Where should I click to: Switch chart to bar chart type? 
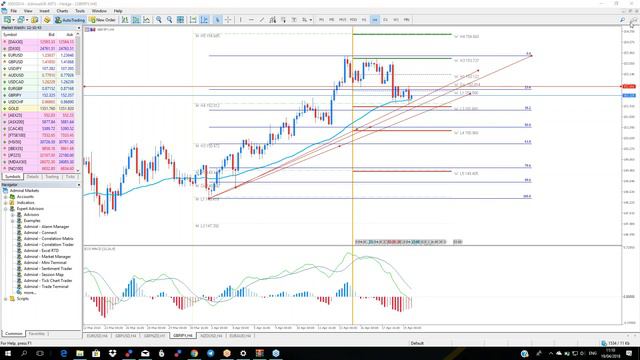tap(125, 20)
